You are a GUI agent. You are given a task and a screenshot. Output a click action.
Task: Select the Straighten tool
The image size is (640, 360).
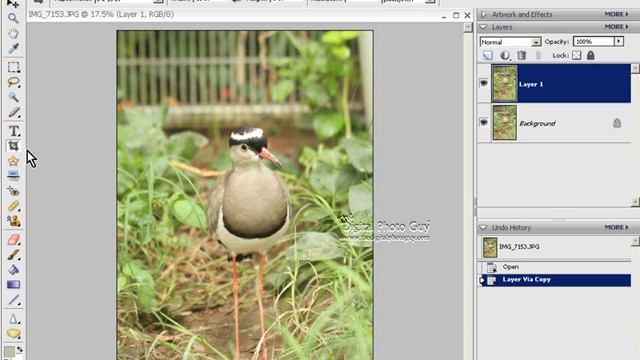(x=13, y=175)
